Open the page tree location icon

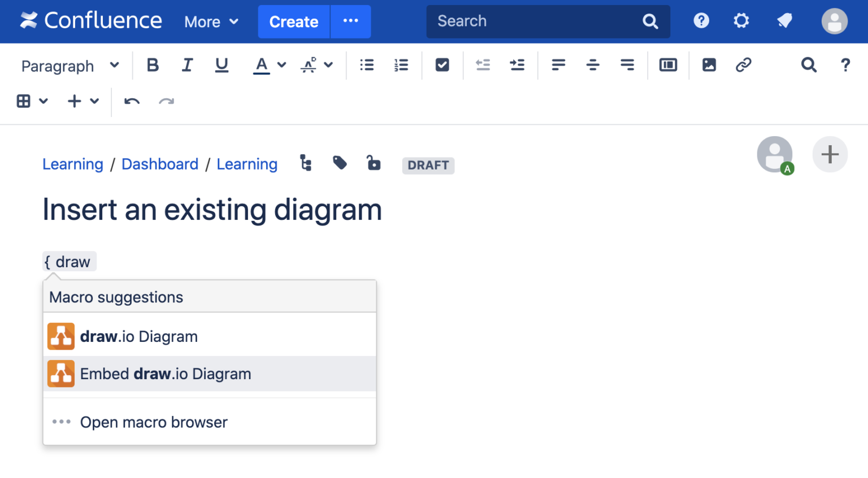click(x=306, y=163)
